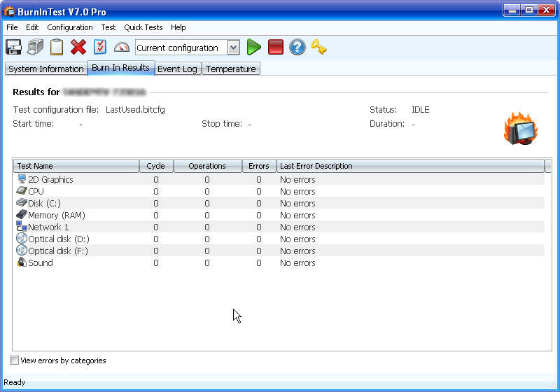
Task: Click the Current configuration combo box text
Action: pos(178,48)
